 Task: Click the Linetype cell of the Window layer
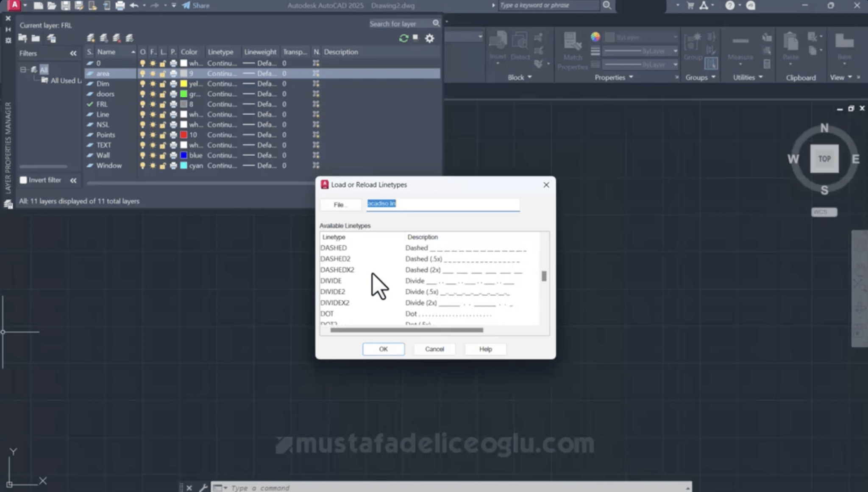(x=222, y=165)
